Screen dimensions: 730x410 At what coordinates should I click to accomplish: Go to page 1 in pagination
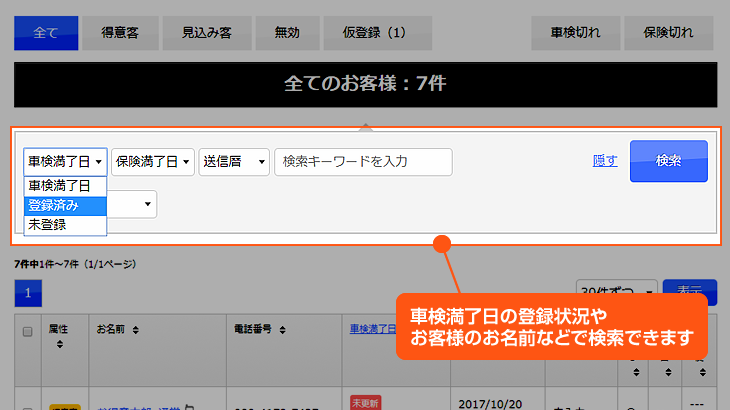point(28,293)
